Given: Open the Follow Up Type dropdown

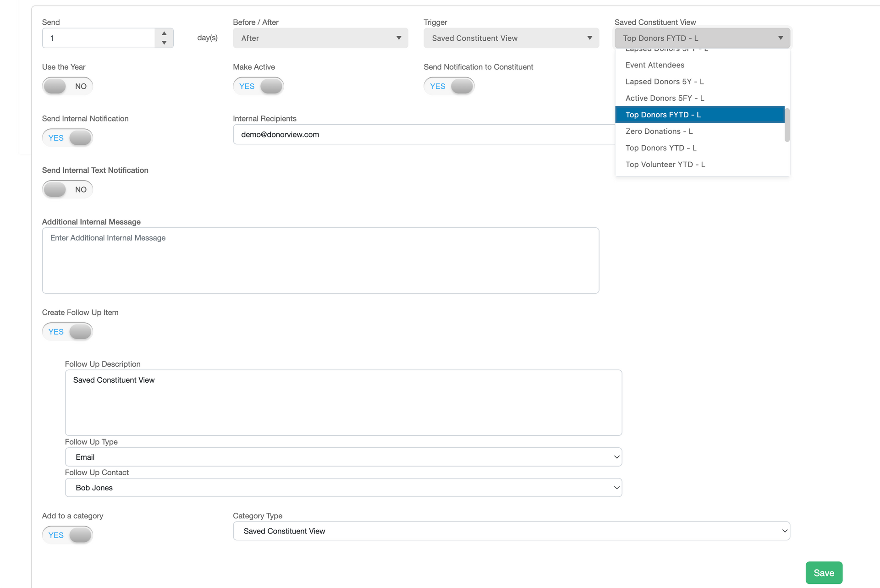Looking at the screenshot, I should point(343,457).
